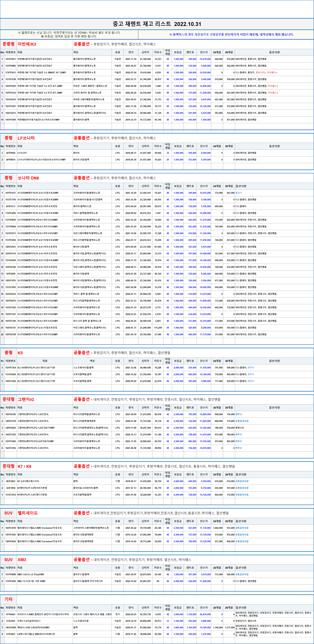314x644 pixels.
Task: Select plate number '41하8443'
Action: tap(10, 615)
